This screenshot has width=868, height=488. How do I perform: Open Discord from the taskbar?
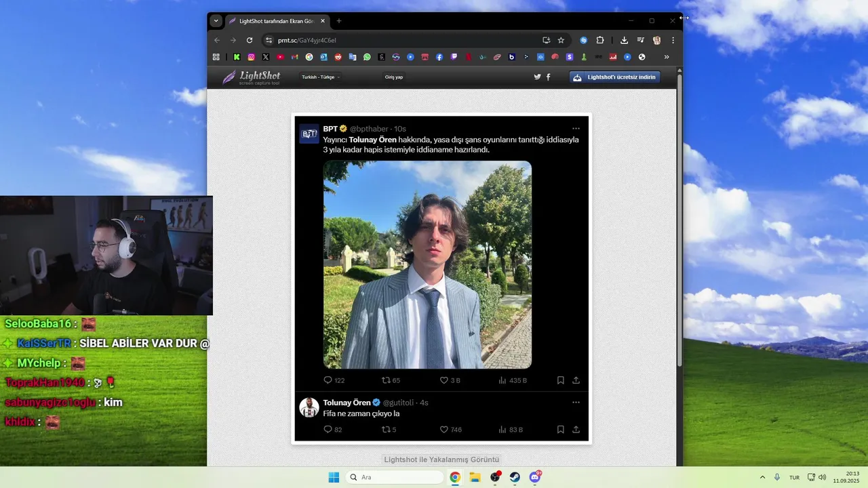click(x=535, y=477)
